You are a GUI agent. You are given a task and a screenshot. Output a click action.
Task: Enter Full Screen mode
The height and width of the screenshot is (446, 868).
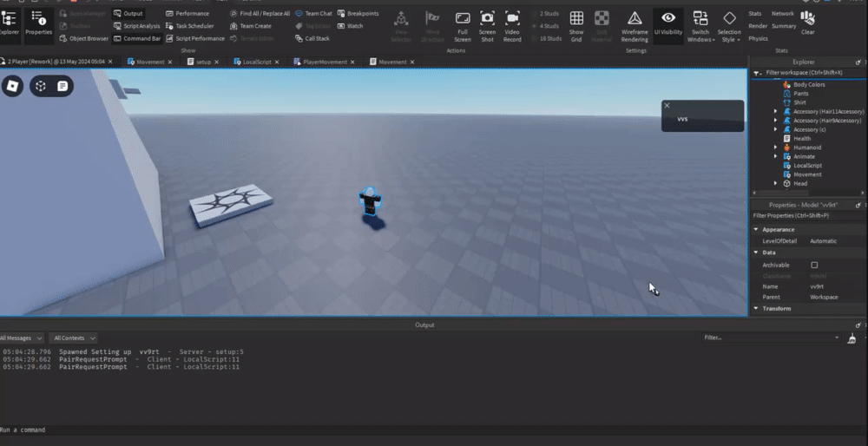pyautogui.click(x=463, y=27)
